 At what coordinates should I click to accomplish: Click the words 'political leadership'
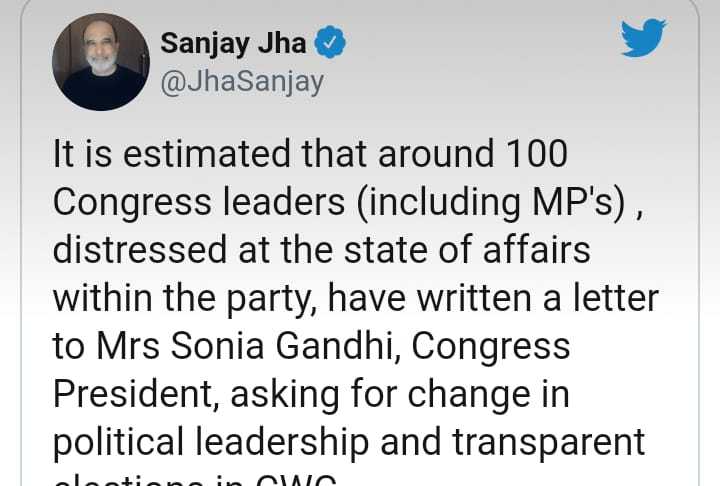tap(211, 443)
